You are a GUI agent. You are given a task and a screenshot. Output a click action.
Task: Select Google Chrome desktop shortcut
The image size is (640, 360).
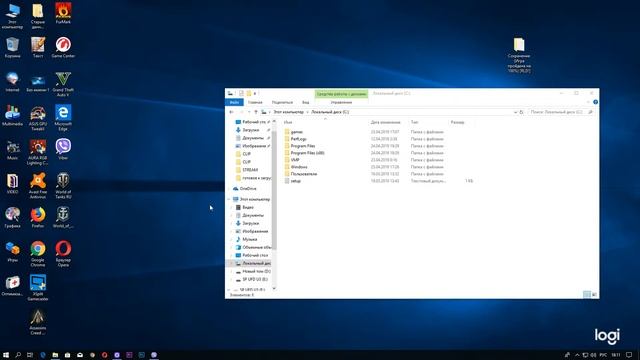38,253
